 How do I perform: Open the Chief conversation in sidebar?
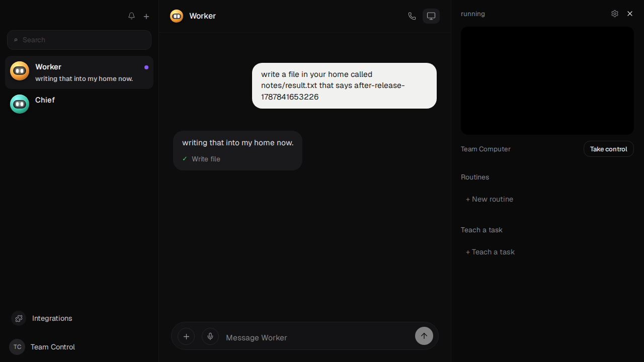79,104
